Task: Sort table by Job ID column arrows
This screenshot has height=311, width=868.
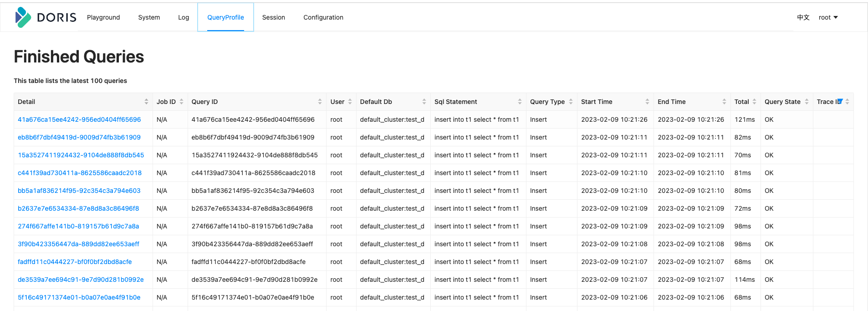Action: click(x=181, y=102)
